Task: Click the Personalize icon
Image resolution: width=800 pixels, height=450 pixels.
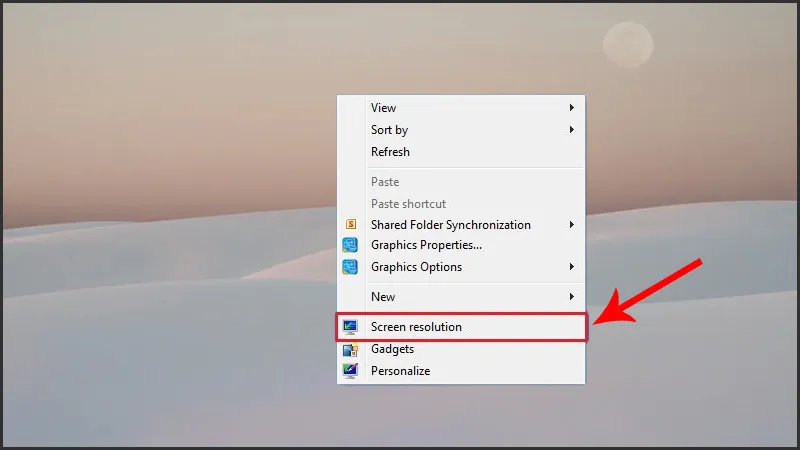Action: point(350,371)
